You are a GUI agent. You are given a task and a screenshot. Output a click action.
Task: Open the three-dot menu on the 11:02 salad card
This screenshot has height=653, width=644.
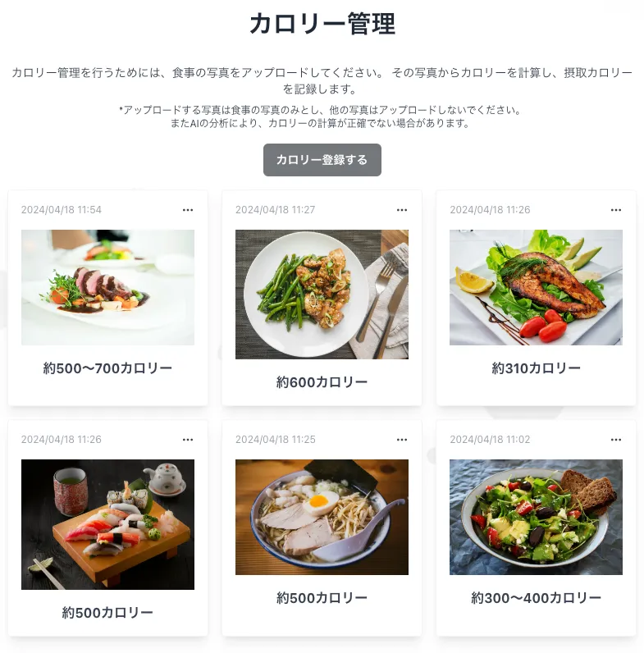[x=616, y=440]
